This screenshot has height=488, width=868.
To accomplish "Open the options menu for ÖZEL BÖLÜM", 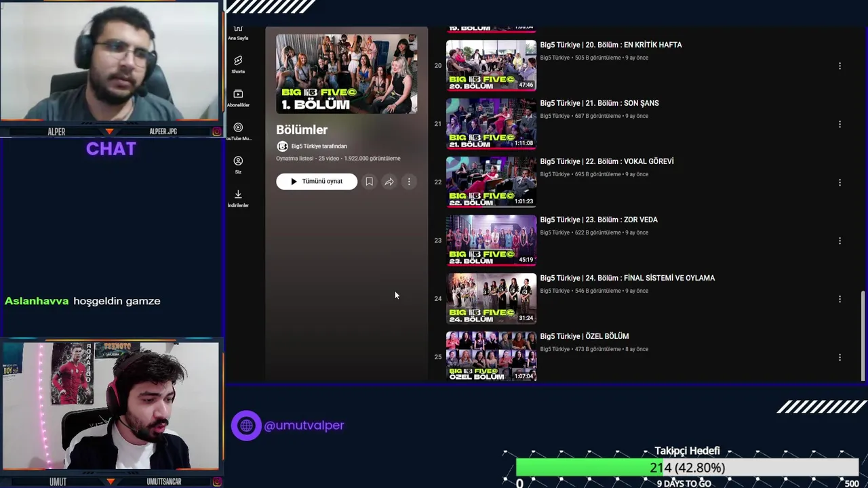I will point(840,357).
